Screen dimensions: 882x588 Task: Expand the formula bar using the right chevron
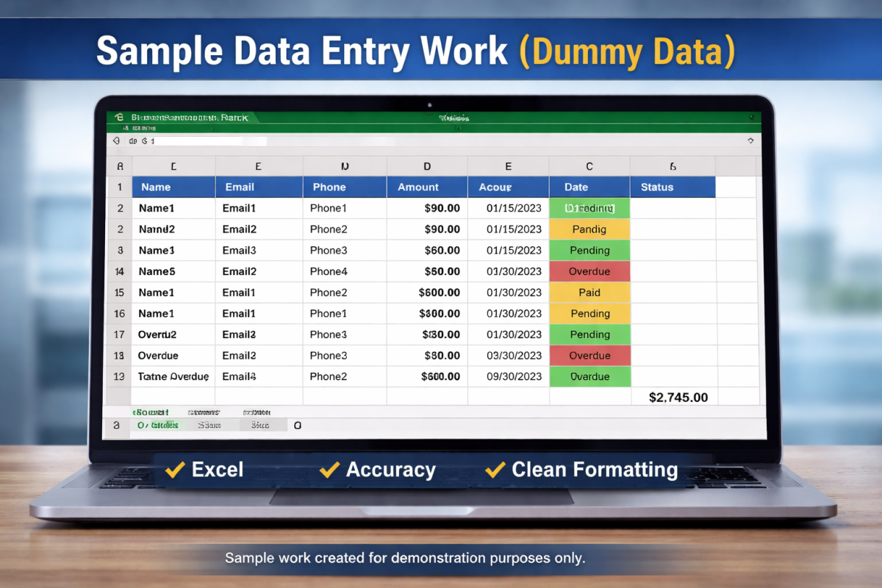[x=750, y=140]
